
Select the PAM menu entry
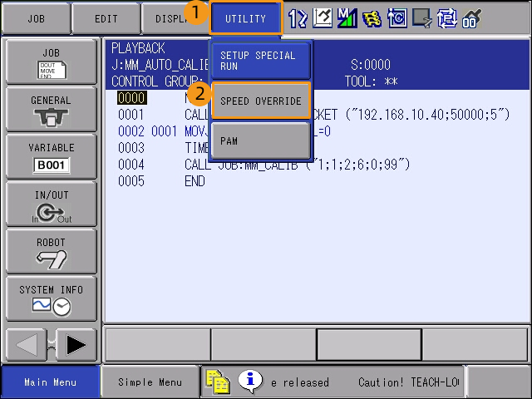coord(260,140)
